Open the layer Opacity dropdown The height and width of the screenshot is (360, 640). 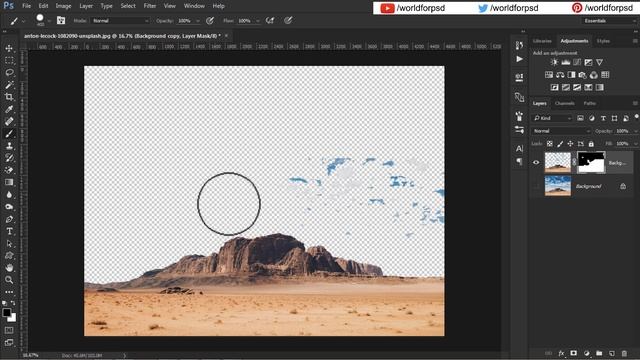(x=635, y=131)
